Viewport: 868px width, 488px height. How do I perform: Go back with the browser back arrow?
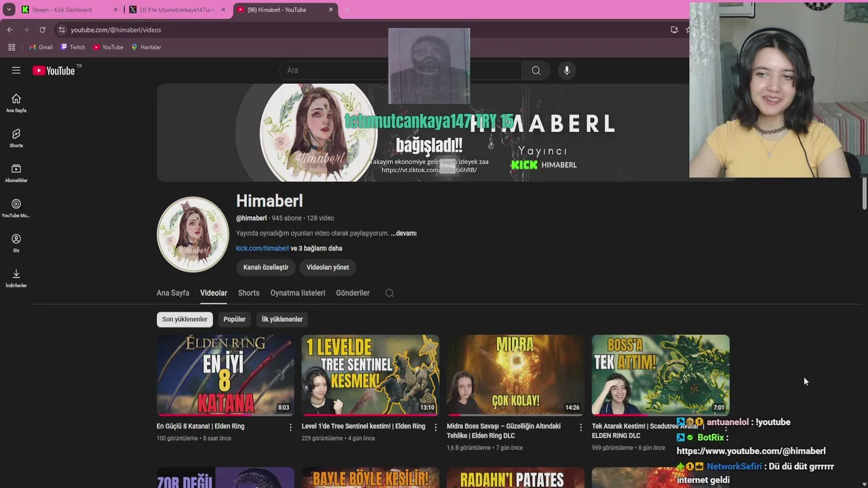pyautogui.click(x=10, y=30)
